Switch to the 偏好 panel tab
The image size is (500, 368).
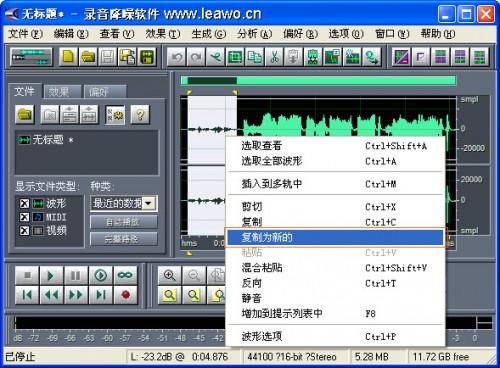(105, 91)
